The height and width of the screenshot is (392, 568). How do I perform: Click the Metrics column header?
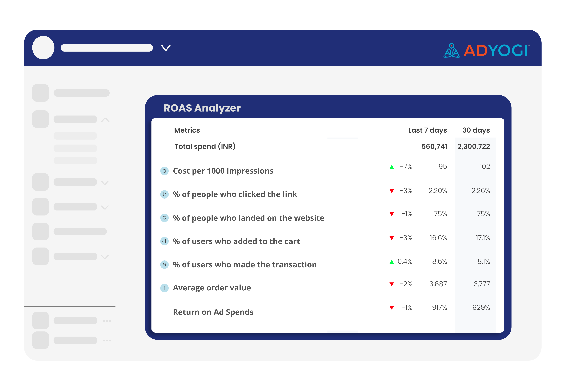pyautogui.click(x=187, y=130)
